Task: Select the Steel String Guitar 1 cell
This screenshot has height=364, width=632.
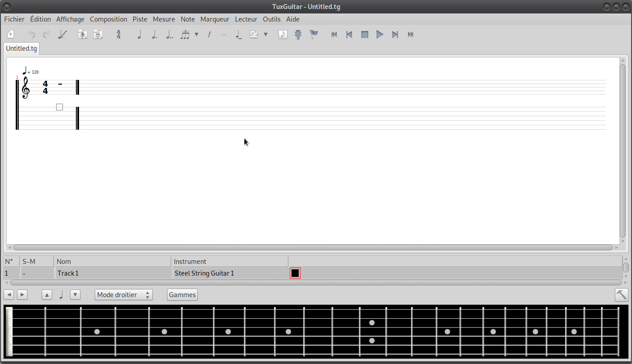Action: pyautogui.click(x=230, y=273)
